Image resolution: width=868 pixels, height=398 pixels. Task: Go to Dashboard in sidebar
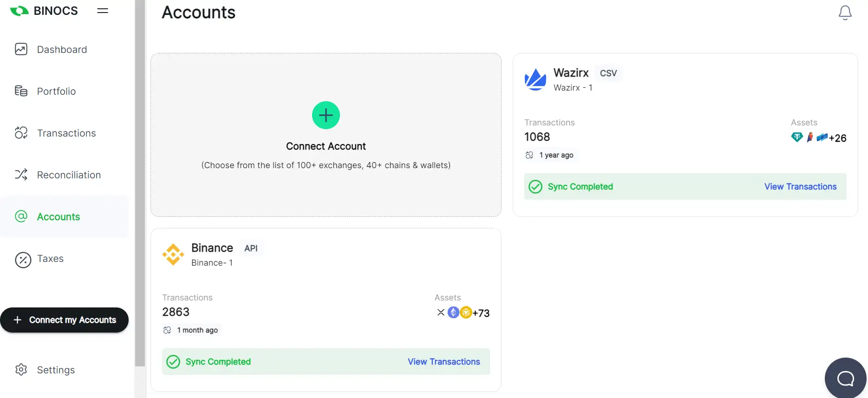[x=62, y=50]
